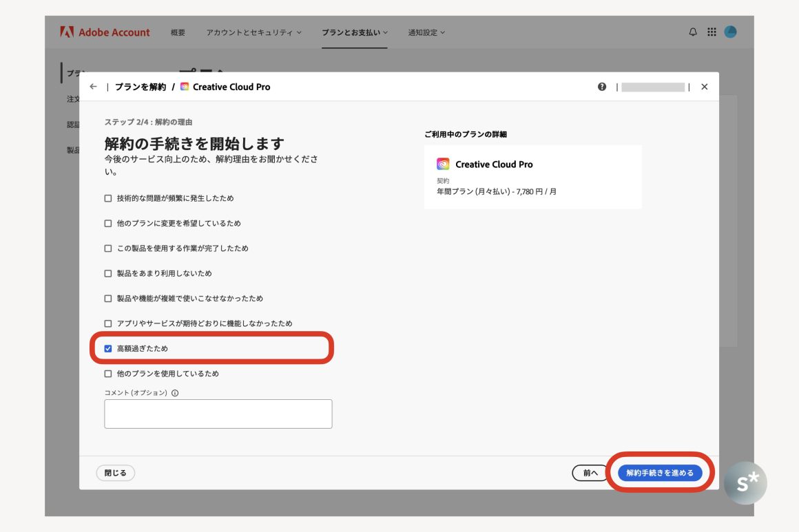
Task: Go to the 概要 tab
Action: 178,32
